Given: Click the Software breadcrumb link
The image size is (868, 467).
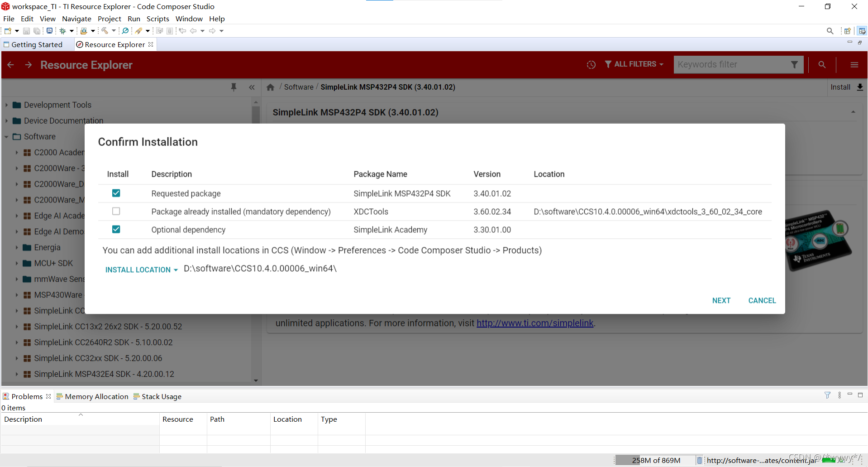Looking at the screenshot, I should (x=299, y=87).
